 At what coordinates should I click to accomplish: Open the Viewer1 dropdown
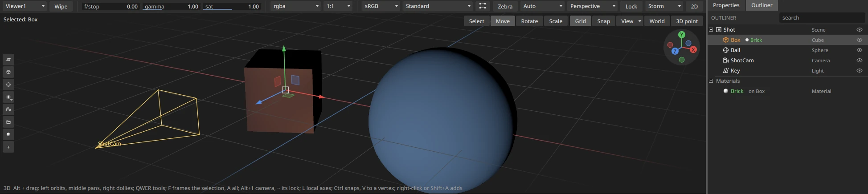tap(25, 6)
